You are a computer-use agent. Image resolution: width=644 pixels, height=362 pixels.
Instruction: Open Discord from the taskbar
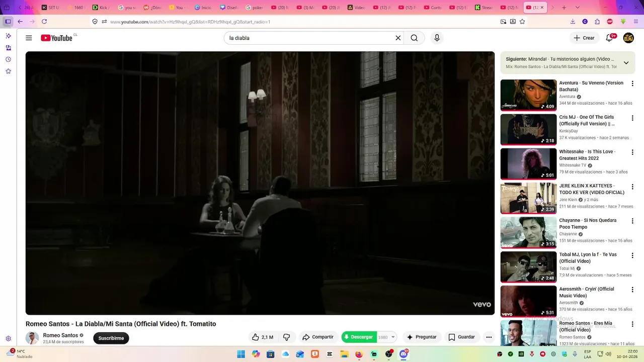pos(404,354)
